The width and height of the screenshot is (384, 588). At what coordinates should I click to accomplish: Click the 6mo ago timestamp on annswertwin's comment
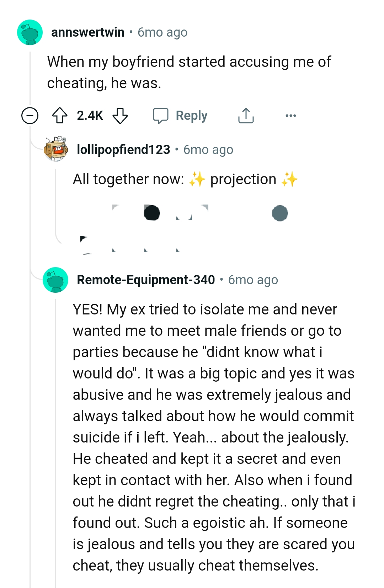pos(162,32)
